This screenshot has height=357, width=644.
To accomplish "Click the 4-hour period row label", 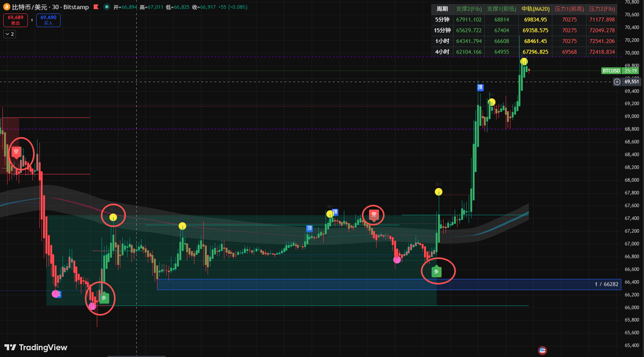I will coord(442,52).
